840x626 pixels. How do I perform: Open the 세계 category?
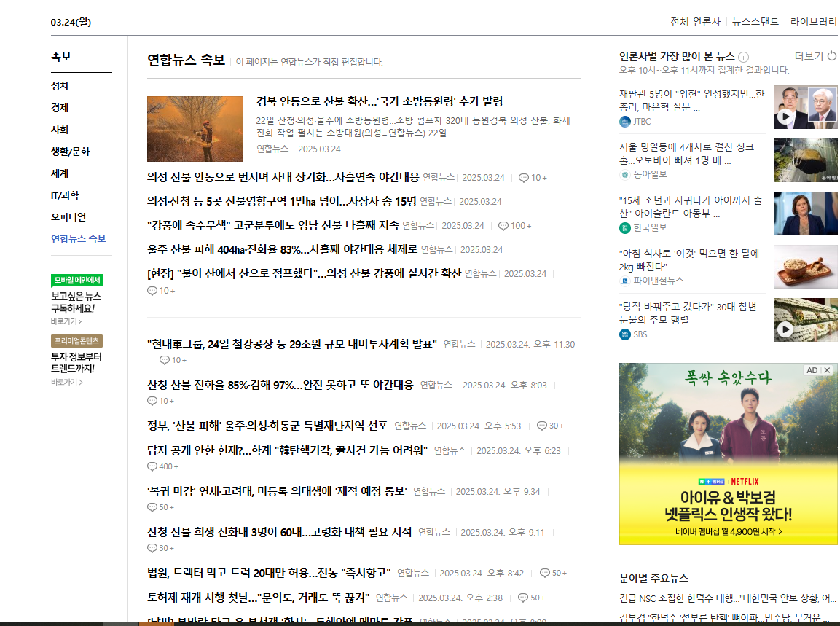60,173
